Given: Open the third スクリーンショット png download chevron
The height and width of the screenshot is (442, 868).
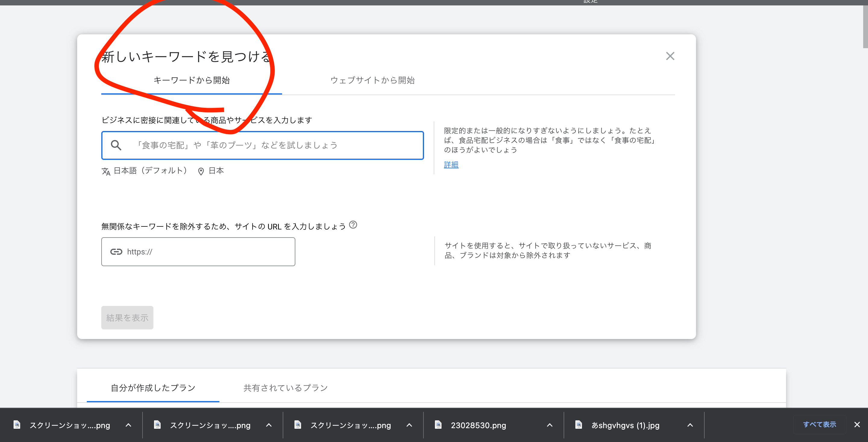Looking at the screenshot, I should tap(409, 425).
